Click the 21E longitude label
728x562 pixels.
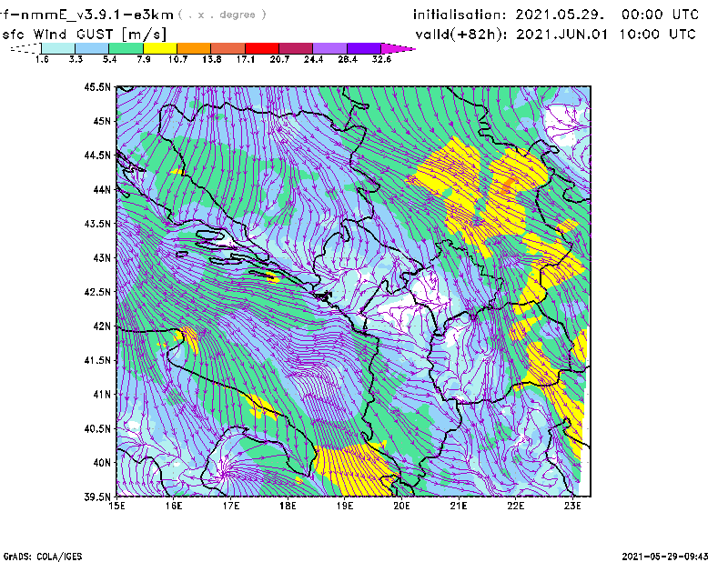pos(459,506)
